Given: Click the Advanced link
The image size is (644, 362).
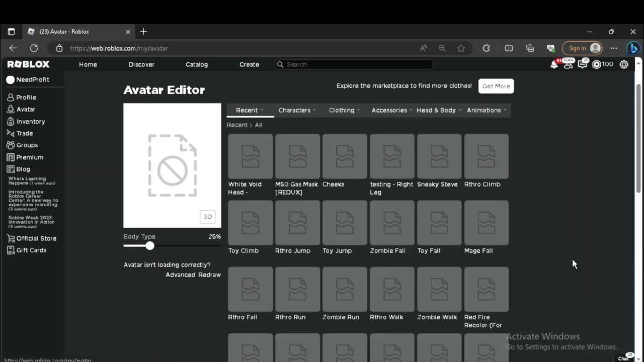Looking at the screenshot, I should coord(180,275).
